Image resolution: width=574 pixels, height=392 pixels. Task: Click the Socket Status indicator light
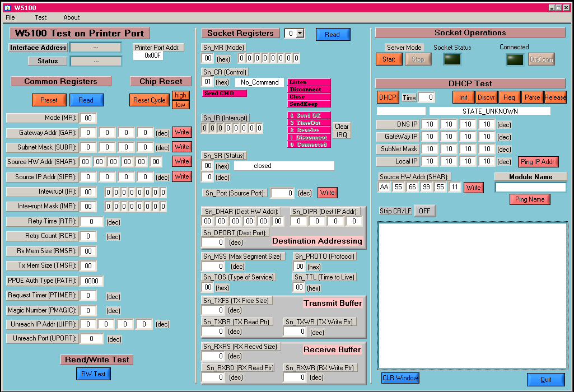452,59
